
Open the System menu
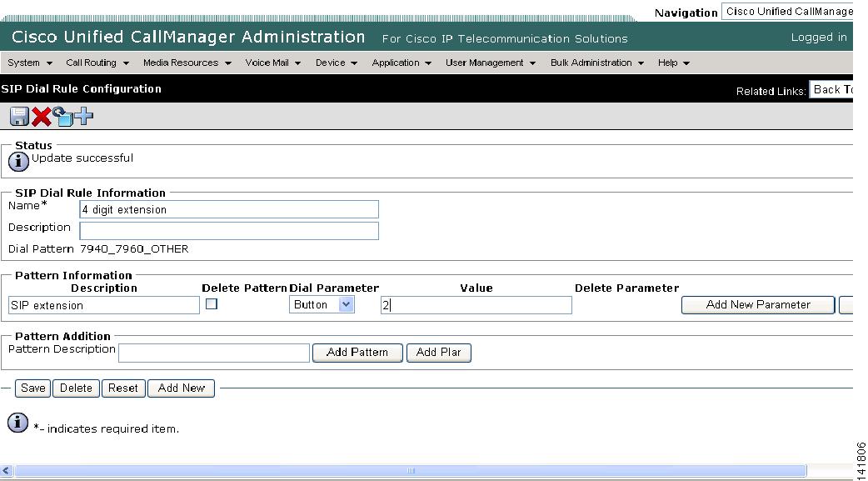[x=30, y=63]
